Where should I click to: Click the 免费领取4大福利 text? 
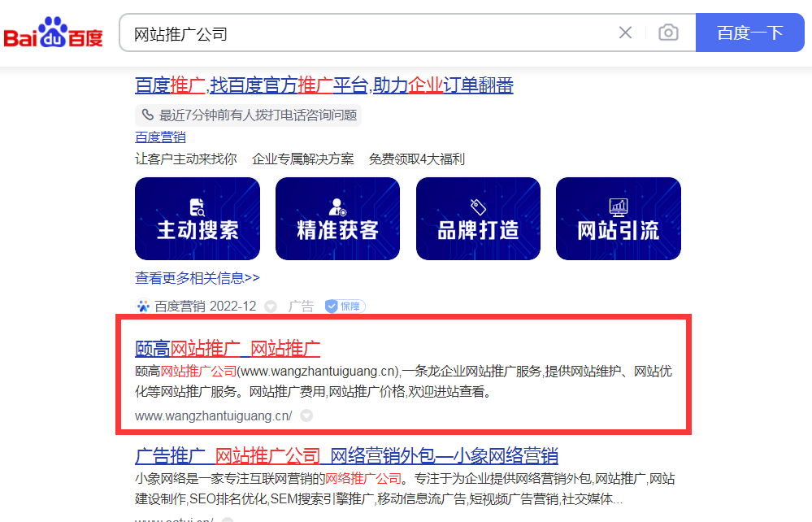point(417,159)
